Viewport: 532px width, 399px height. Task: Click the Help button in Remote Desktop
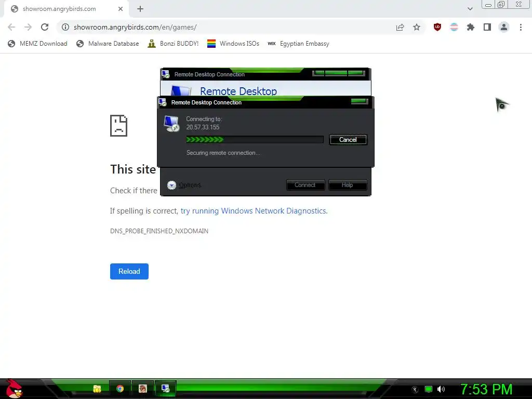(348, 185)
